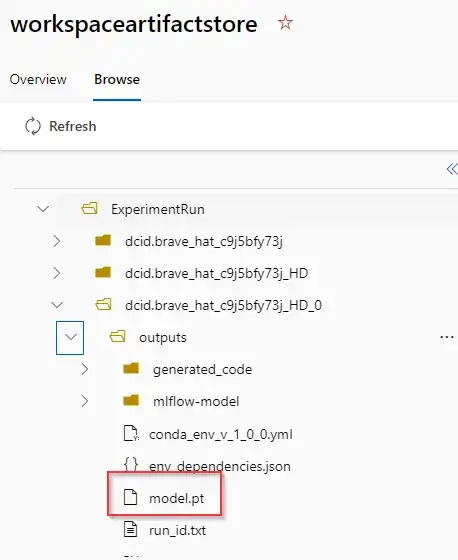Image resolution: width=458 pixels, height=560 pixels.
Task: Click the dcid.brave_hat_c9j5bfy73j_HD_0 open folder icon
Action: [x=104, y=305]
